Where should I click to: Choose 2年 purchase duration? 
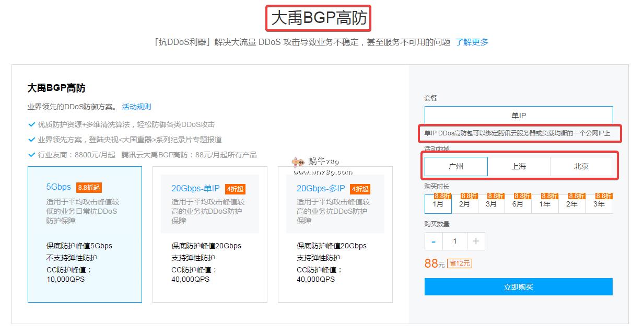click(572, 204)
